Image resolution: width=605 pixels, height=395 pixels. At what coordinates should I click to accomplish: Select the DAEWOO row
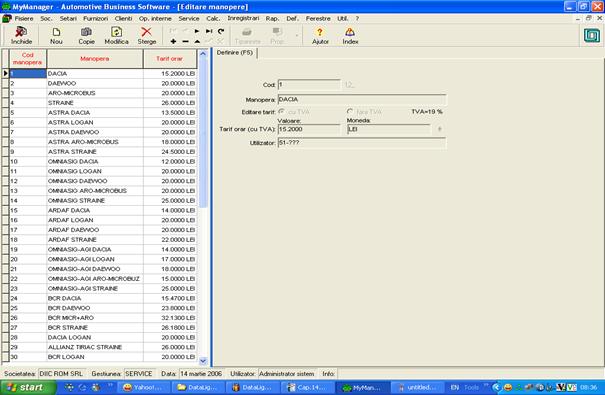tap(103, 83)
